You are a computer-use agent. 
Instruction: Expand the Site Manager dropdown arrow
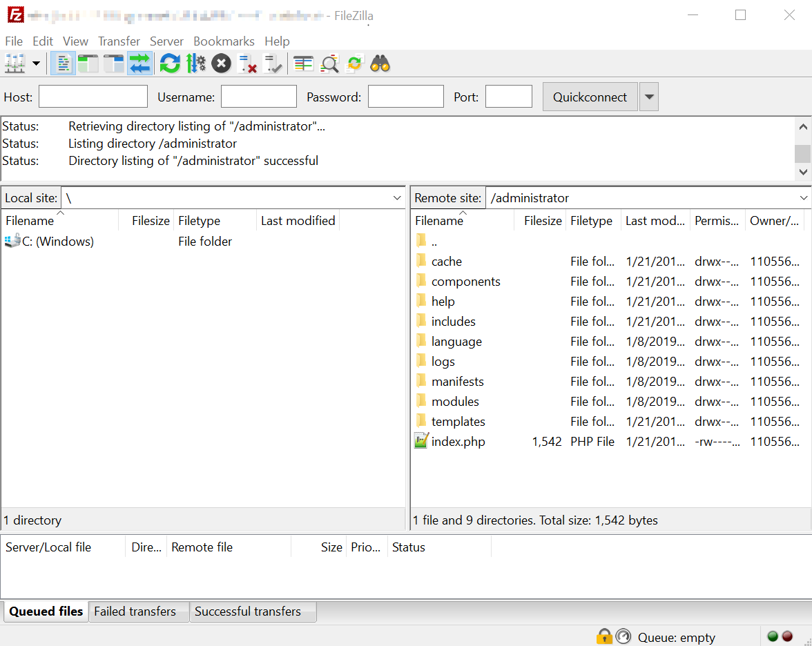coord(36,63)
